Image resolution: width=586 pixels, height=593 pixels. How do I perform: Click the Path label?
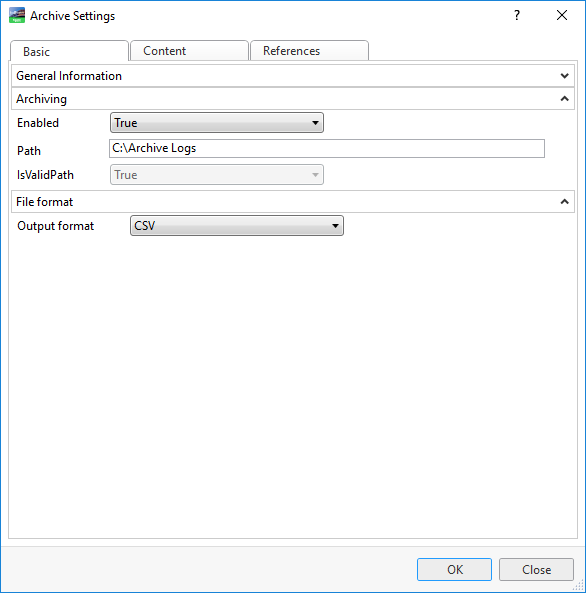coord(29,151)
